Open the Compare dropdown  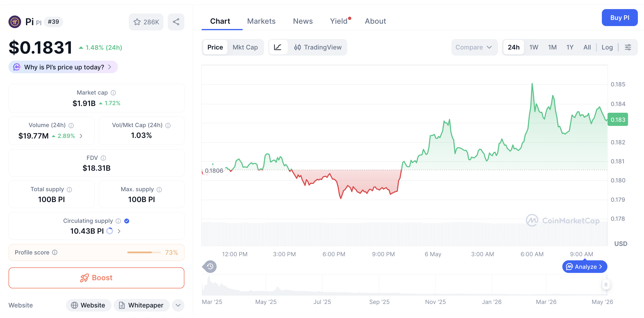[x=474, y=47]
